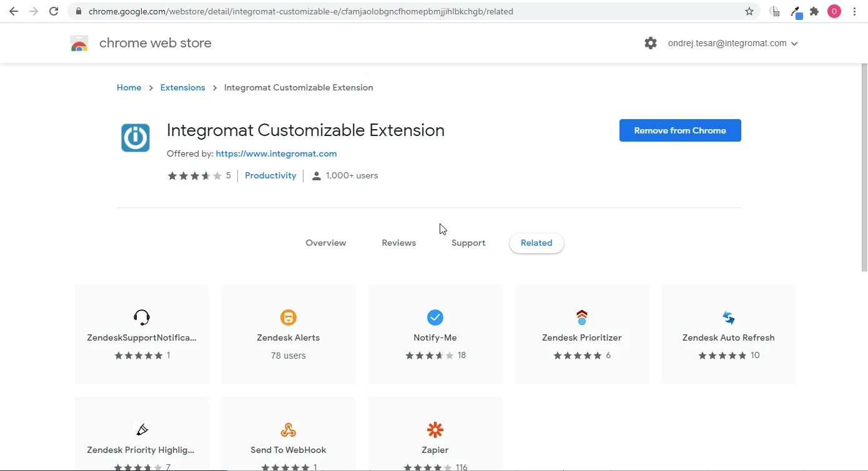Open the Zendesk Prioritizer icon

582,318
